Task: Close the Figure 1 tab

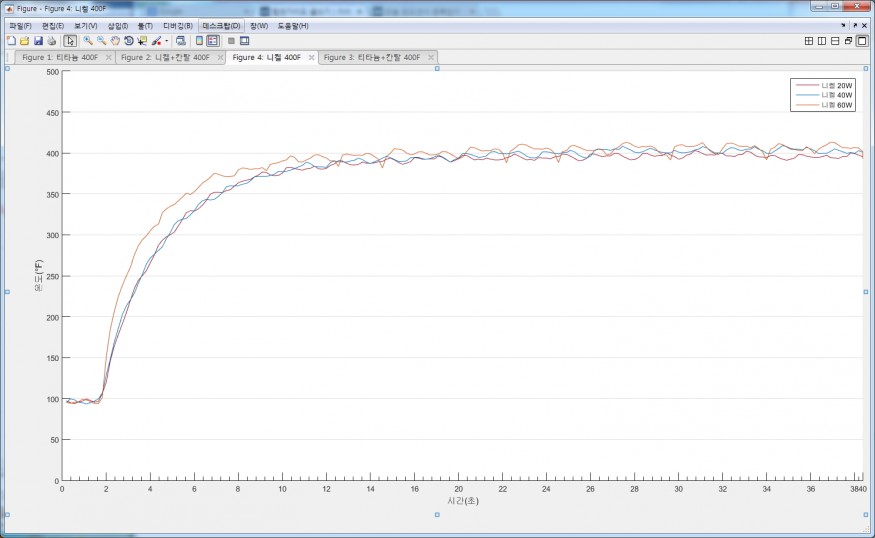Action: point(108,57)
